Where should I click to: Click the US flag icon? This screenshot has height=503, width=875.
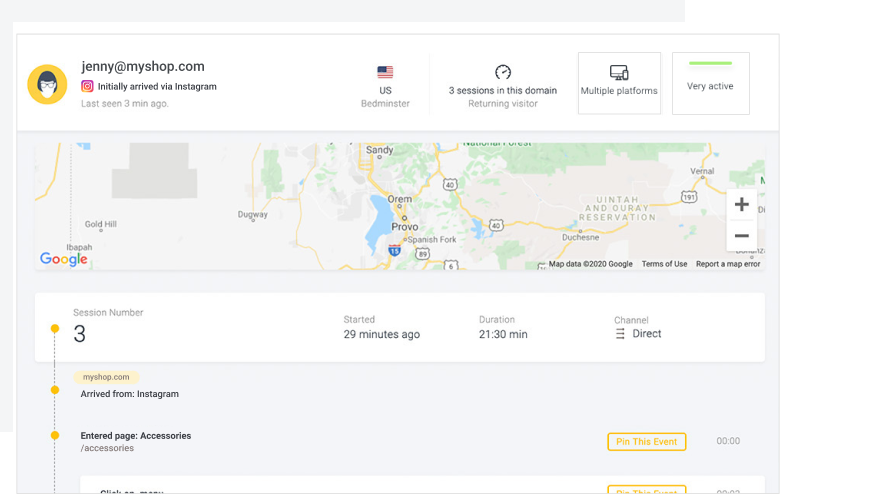[x=385, y=72]
